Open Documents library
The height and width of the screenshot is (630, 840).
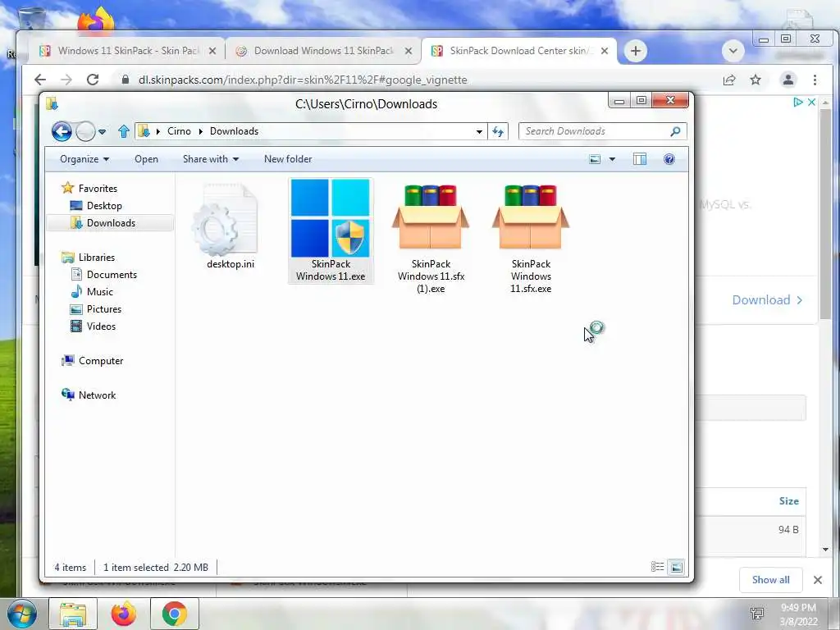click(104, 274)
